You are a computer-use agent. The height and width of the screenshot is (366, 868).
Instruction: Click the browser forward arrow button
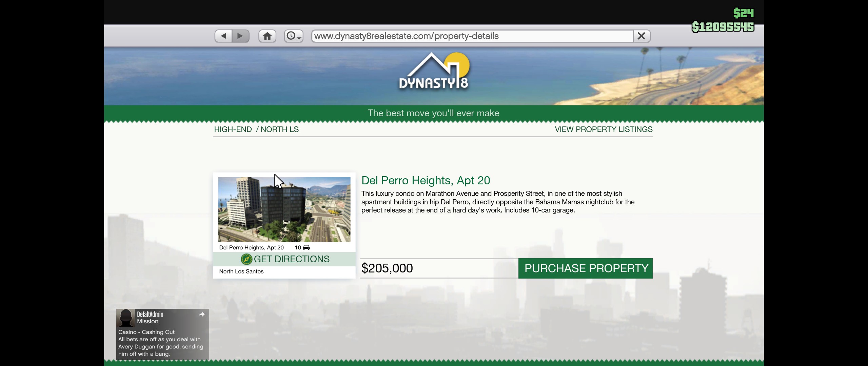pyautogui.click(x=240, y=36)
